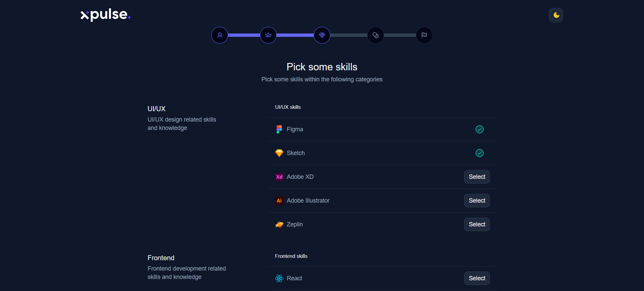Select the Adobe Illustrator skill
The height and width of the screenshot is (291, 644).
[x=477, y=201]
